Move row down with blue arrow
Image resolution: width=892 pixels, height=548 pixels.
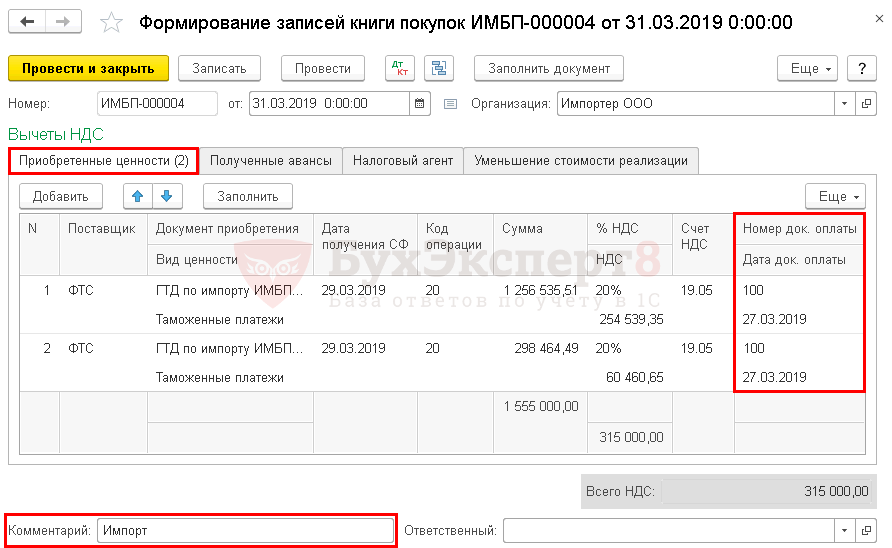tap(167, 196)
